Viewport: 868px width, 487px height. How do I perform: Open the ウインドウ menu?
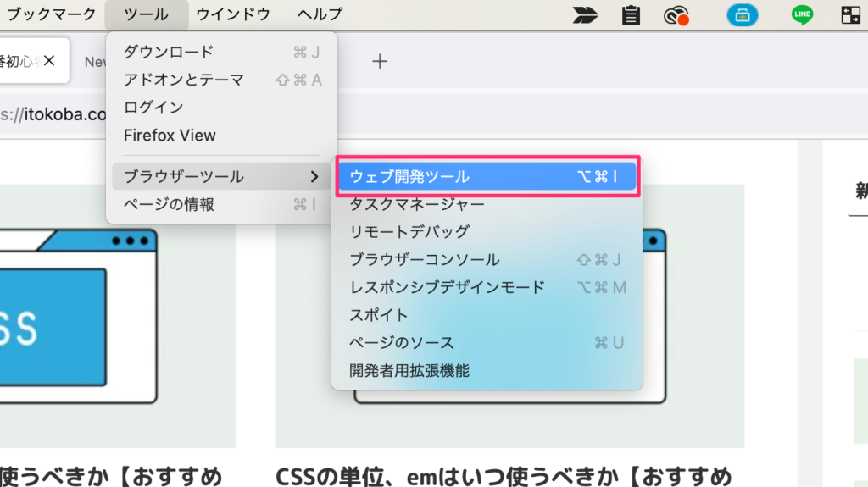coord(233,14)
